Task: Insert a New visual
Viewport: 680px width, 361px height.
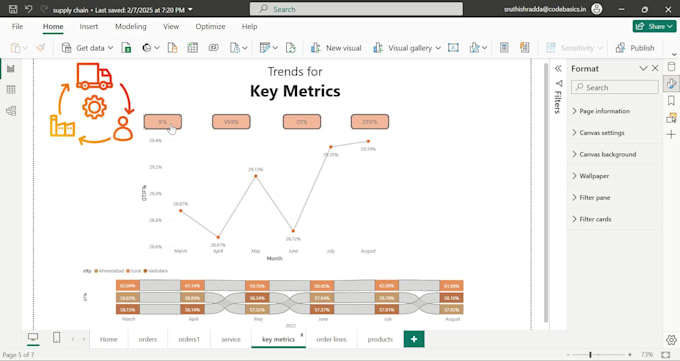Action: [336, 48]
